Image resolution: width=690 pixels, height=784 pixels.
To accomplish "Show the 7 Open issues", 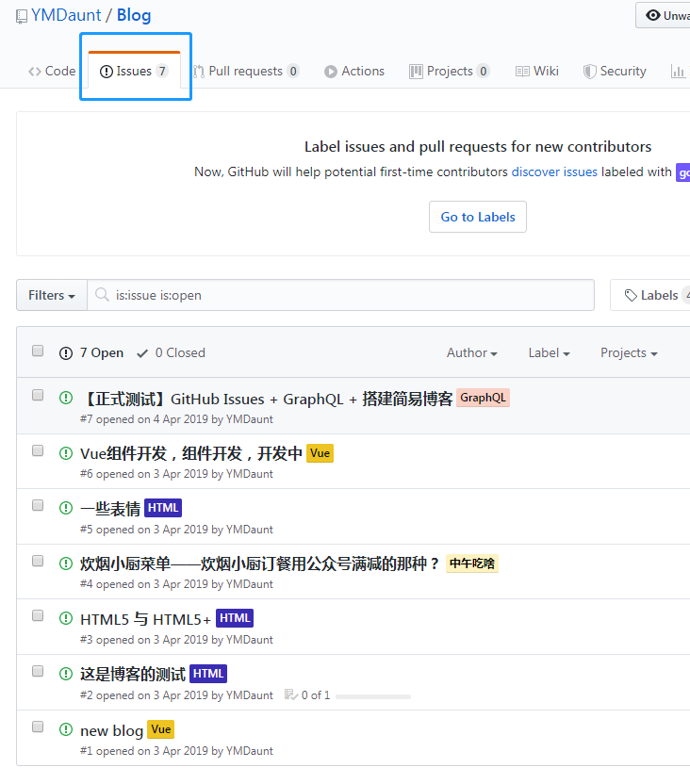I will pos(91,353).
